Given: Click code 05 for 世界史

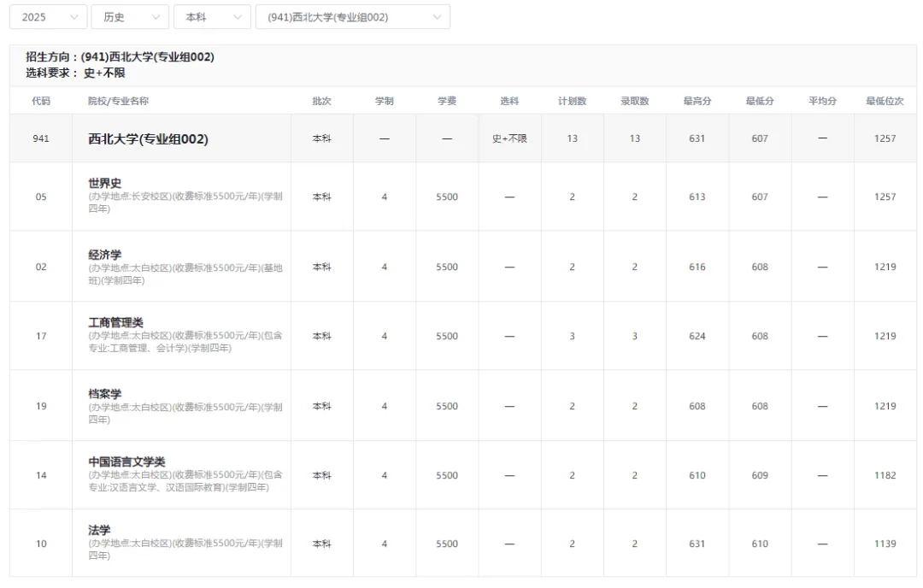Looking at the screenshot, I should click(41, 197).
